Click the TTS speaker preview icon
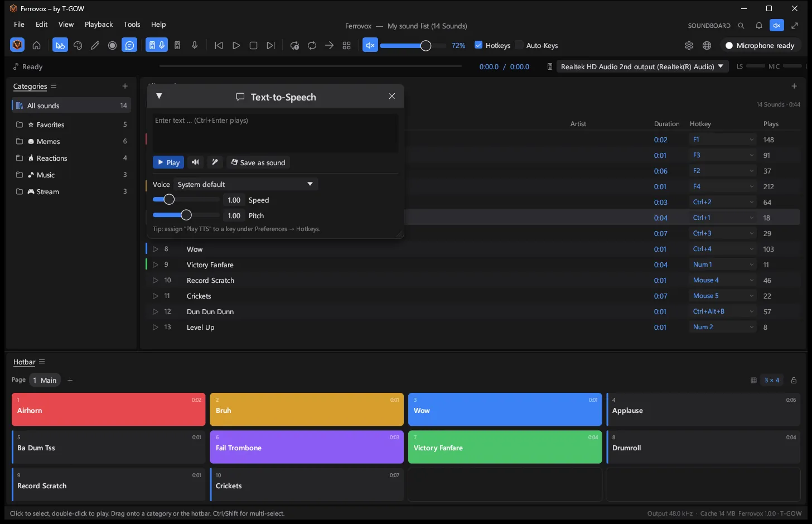Image resolution: width=812 pixels, height=524 pixels. [195, 162]
